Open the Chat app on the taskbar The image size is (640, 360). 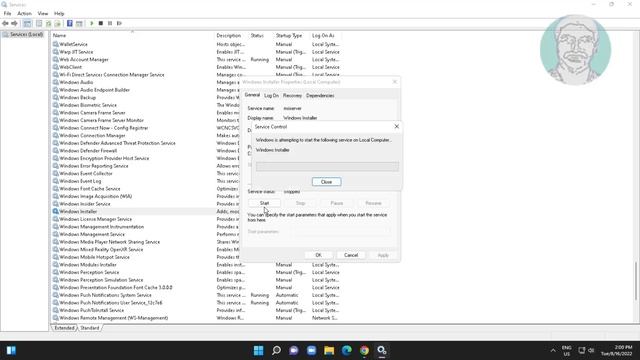(x=294, y=350)
